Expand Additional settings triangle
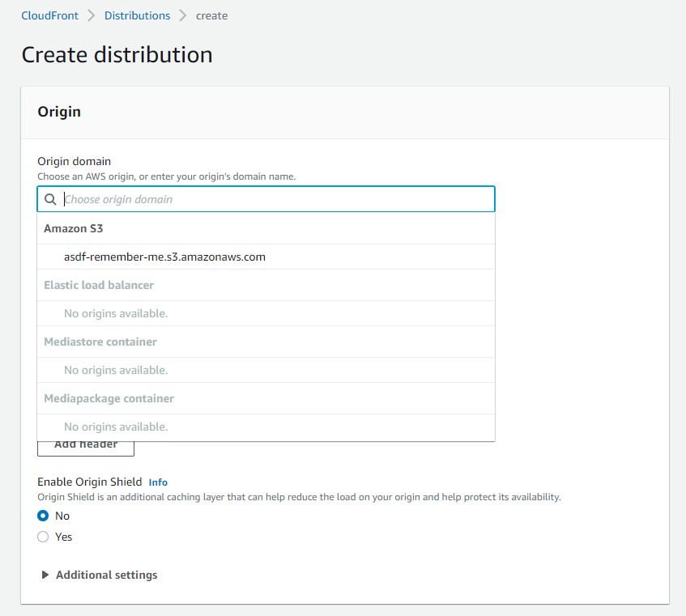This screenshot has width=686, height=616. point(45,575)
